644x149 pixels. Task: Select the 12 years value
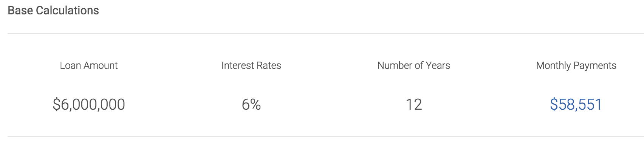point(414,104)
